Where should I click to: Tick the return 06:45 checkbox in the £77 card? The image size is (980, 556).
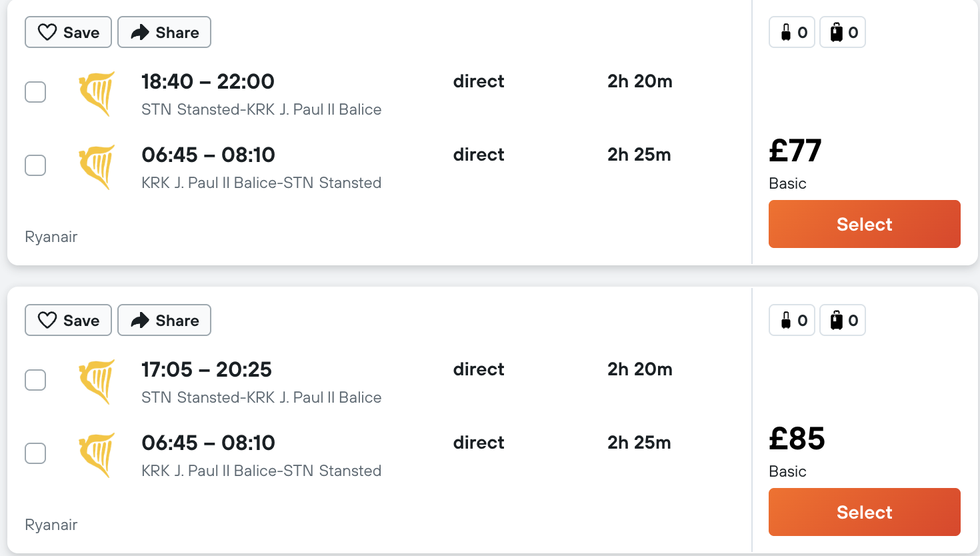click(x=35, y=165)
